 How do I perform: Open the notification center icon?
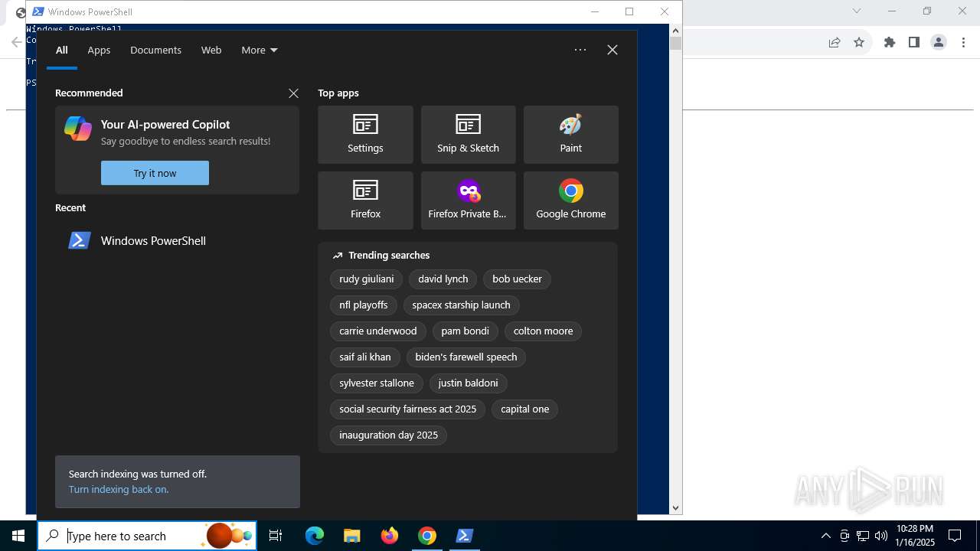[955, 536]
